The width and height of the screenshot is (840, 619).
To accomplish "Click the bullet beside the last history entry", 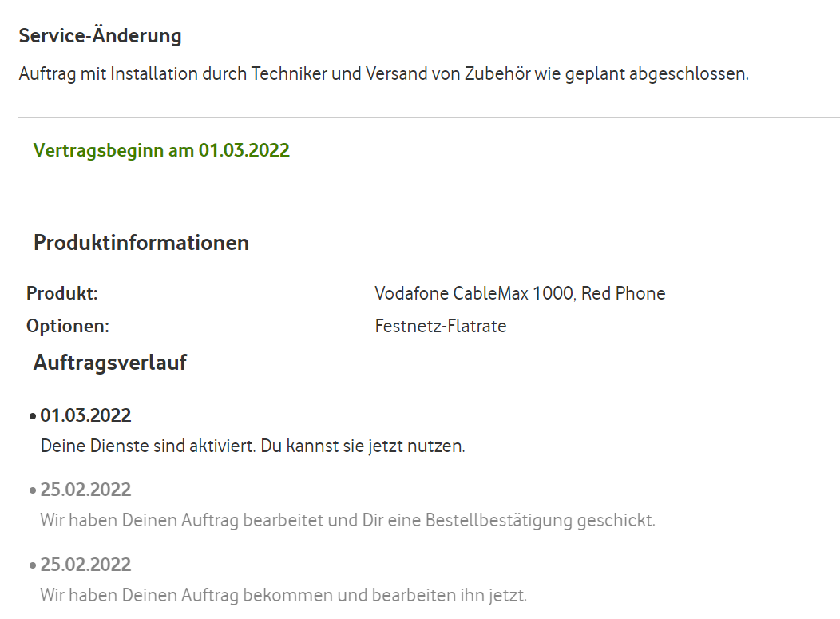I will point(33,566).
